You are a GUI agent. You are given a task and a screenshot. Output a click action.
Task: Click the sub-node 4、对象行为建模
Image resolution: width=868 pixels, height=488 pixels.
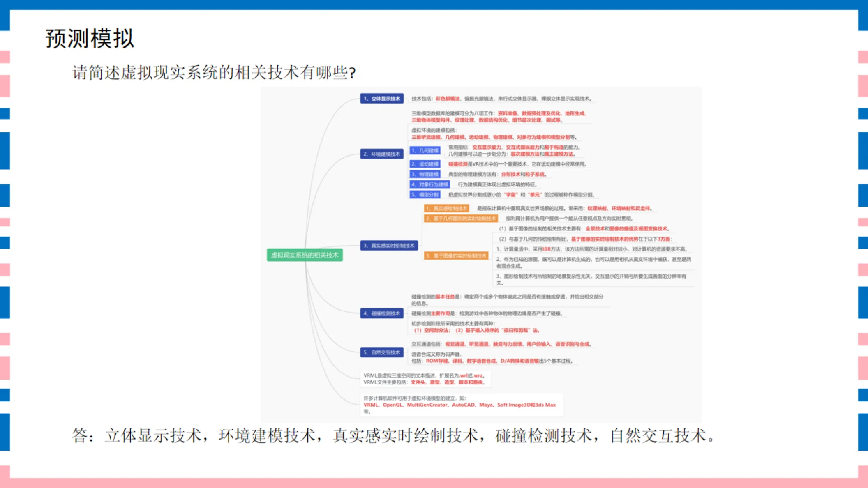coord(429,184)
